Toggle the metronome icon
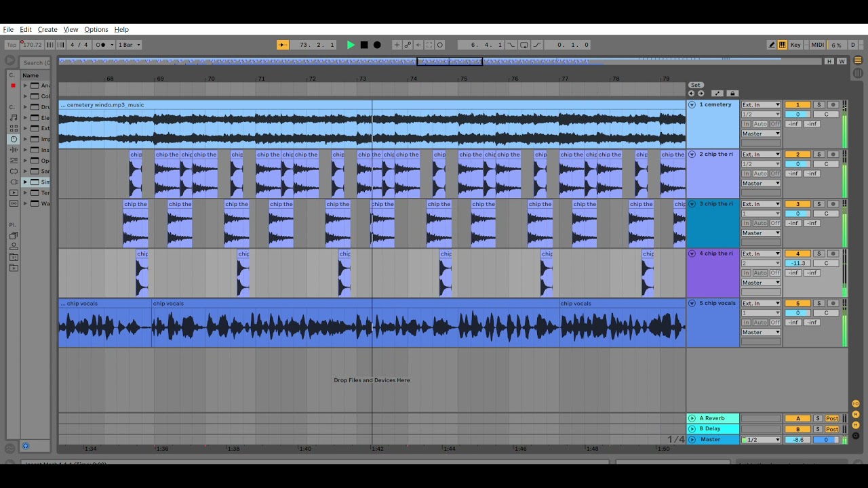 coord(100,45)
